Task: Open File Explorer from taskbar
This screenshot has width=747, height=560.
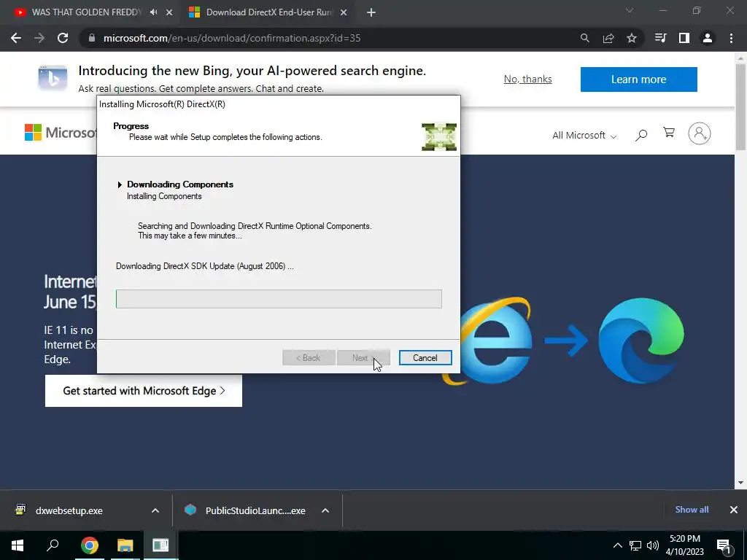Action: tap(125, 545)
